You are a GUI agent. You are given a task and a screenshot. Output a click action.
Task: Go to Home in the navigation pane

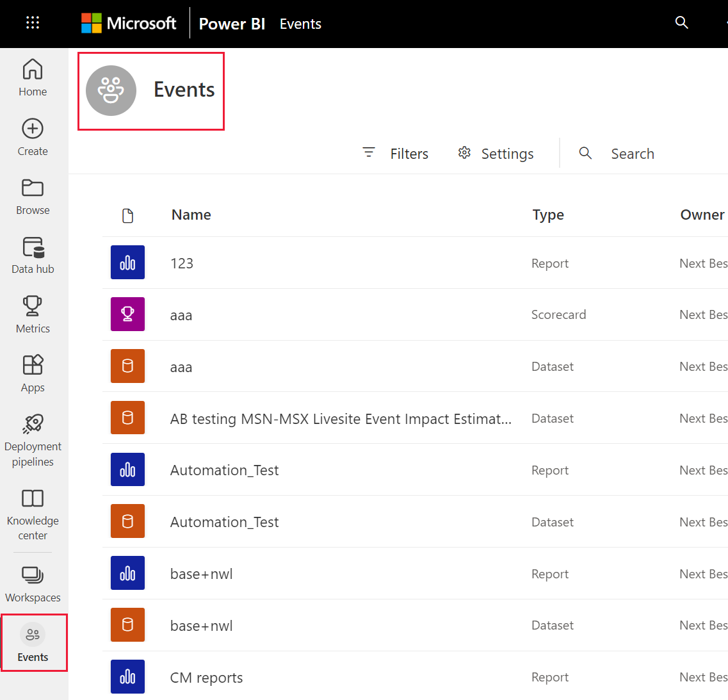(33, 77)
